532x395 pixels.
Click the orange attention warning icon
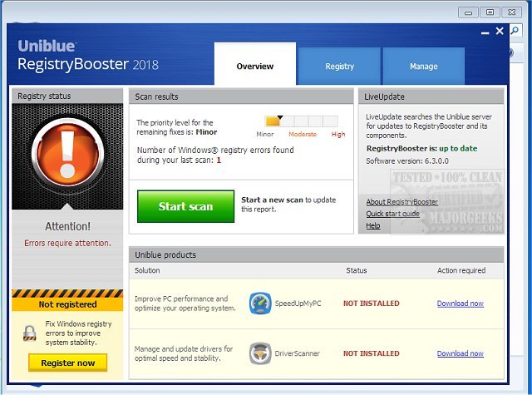point(67,153)
